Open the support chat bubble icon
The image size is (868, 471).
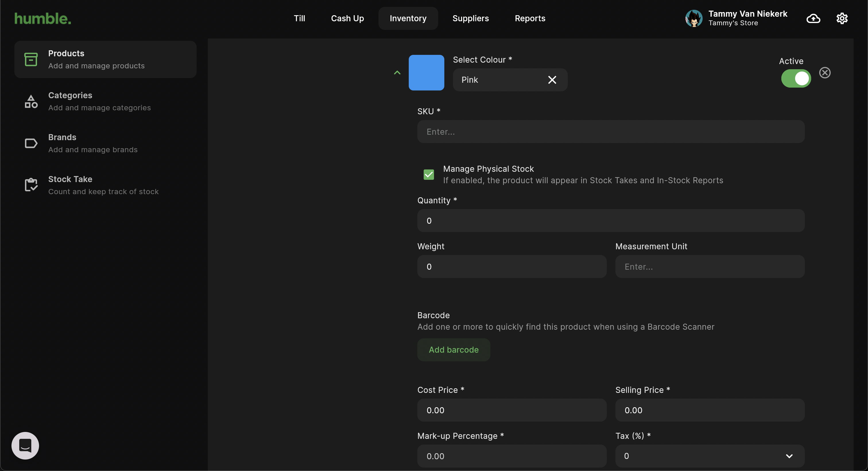tap(25, 445)
